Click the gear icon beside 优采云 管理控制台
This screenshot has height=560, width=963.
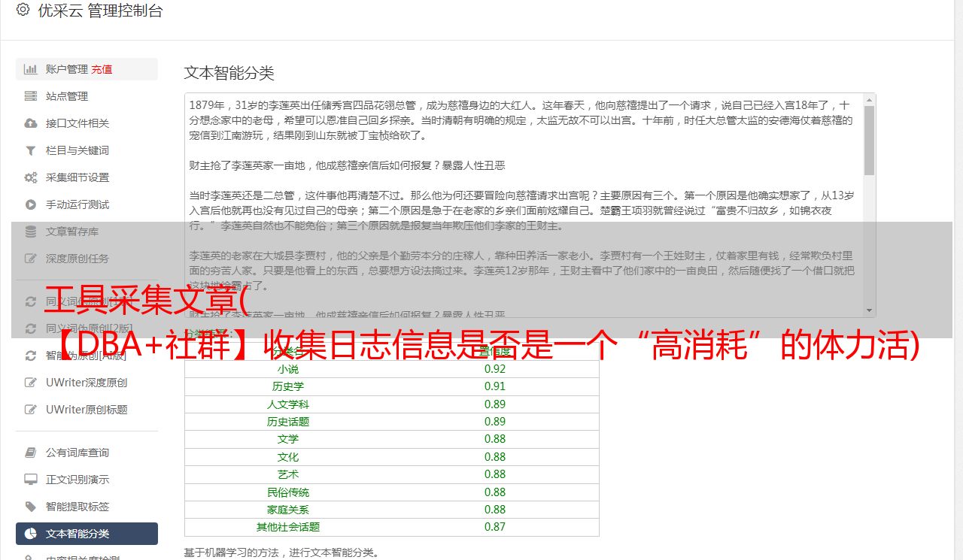pos(23,10)
